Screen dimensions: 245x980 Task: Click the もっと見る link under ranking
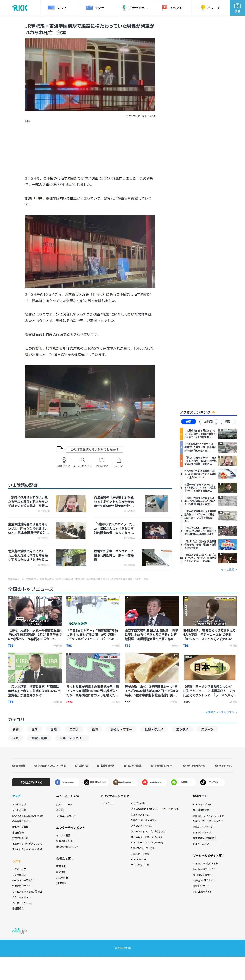(229, 569)
